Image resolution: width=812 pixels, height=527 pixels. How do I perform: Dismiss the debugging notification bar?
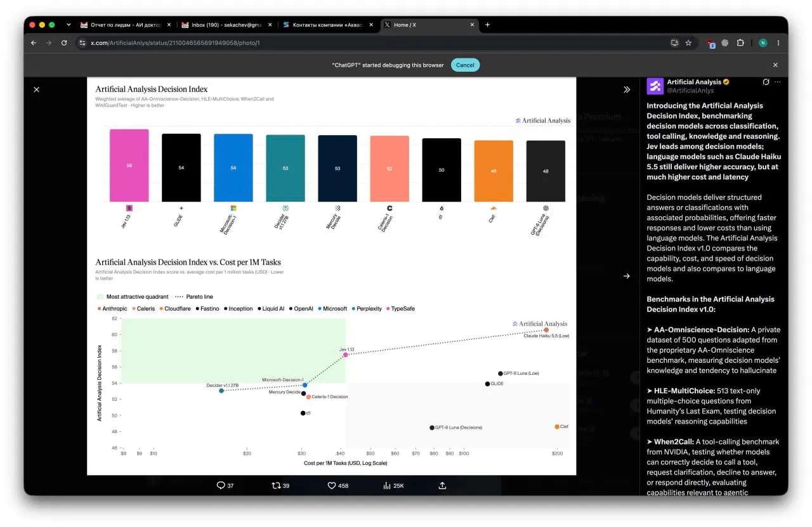click(775, 65)
